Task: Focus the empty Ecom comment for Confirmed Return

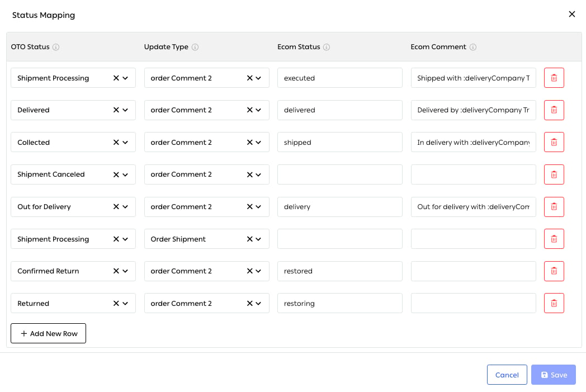Action: tap(473, 271)
